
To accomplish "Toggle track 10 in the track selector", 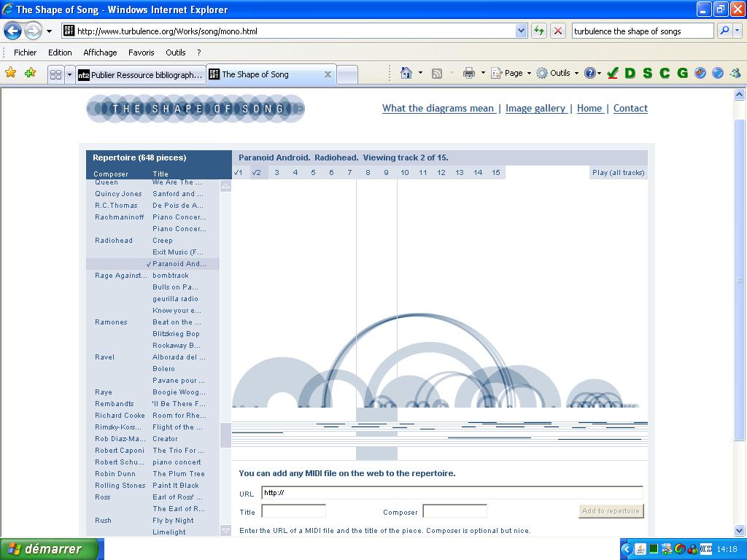I will 404,172.
